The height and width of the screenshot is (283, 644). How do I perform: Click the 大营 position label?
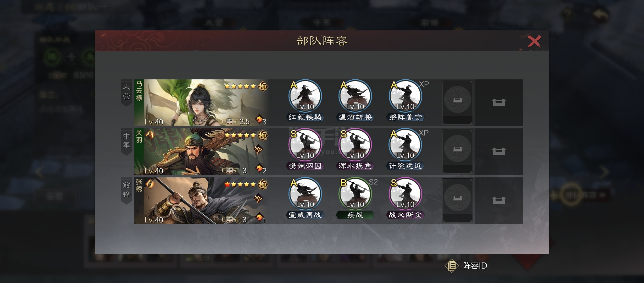tap(126, 92)
